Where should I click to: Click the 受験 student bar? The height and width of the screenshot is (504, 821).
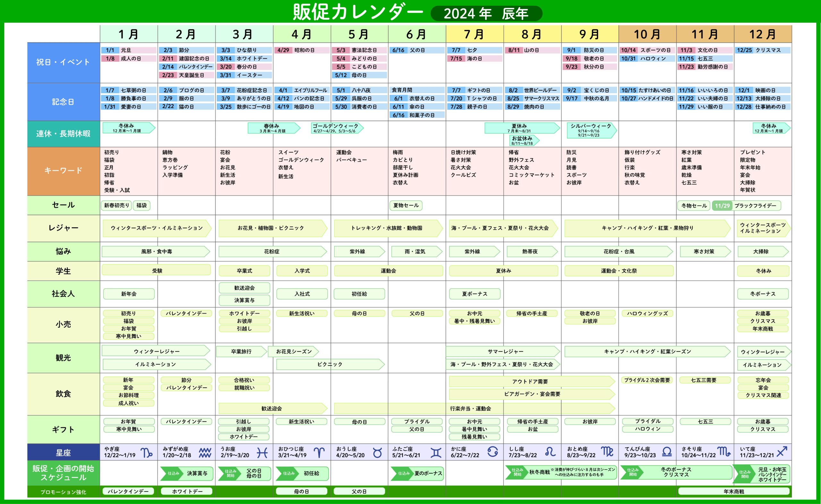pos(156,270)
